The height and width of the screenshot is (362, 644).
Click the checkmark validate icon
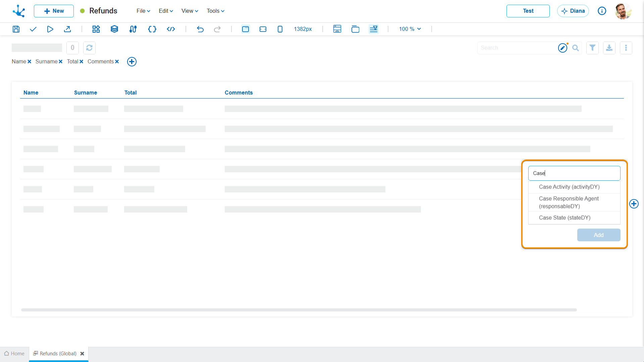[33, 29]
